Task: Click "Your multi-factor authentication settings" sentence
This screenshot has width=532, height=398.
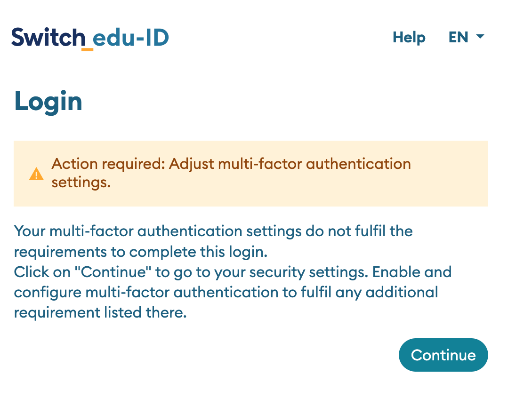Action: 158,231
